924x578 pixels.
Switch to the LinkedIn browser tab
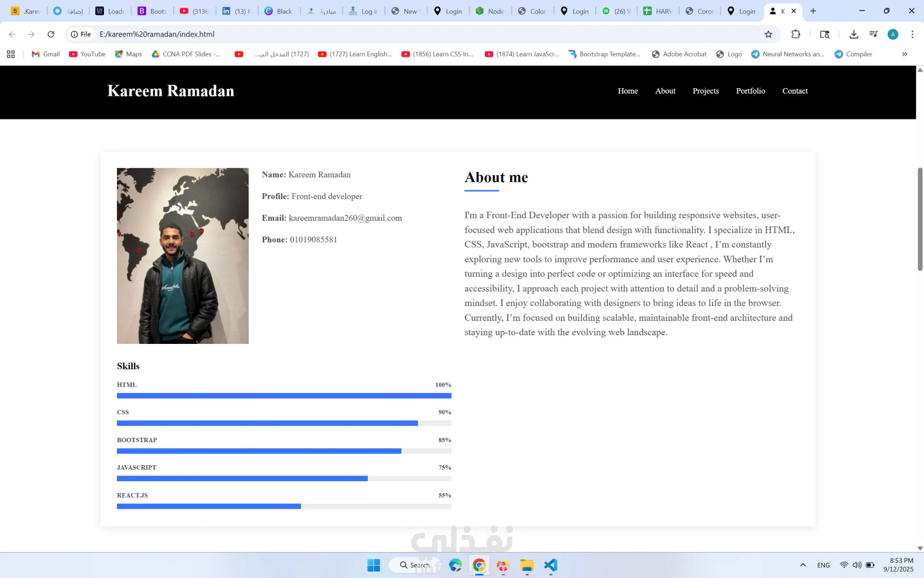pos(237,11)
